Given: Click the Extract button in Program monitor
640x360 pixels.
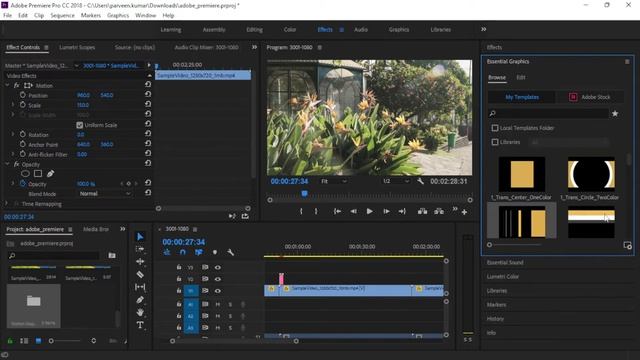Looking at the screenshot, I should pos(439,211).
